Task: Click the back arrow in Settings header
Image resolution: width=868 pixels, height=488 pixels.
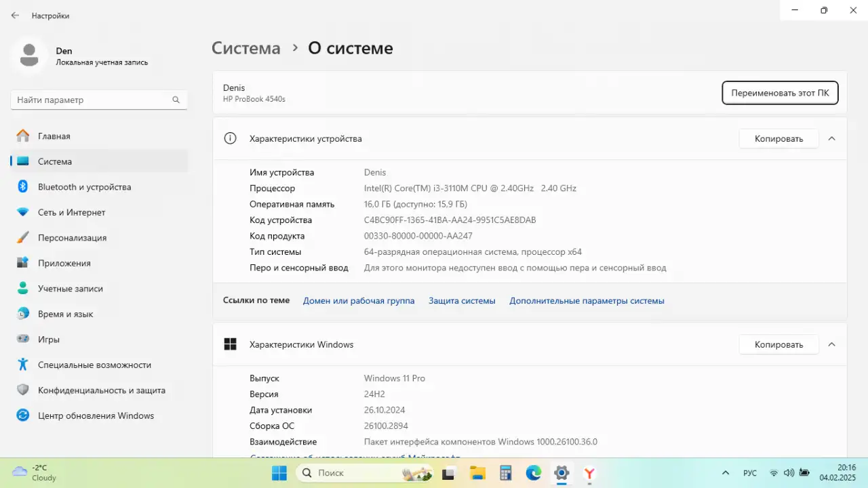Action: click(x=15, y=15)
